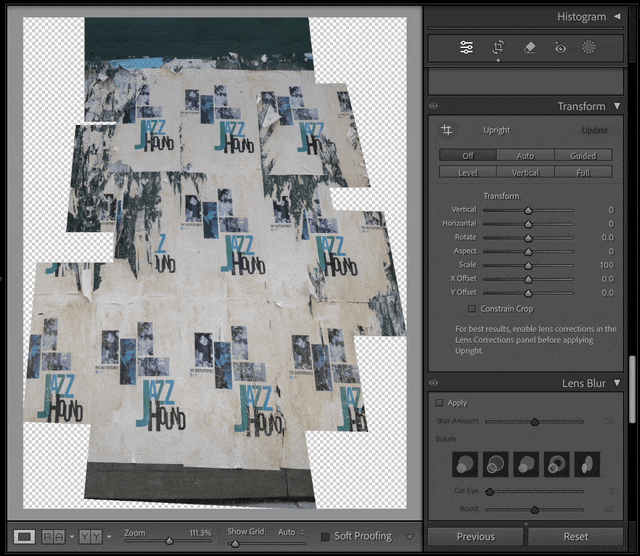Activate the Guided Upright grid tool icon
The image size is (640, 556).
[x=447, y=130]
